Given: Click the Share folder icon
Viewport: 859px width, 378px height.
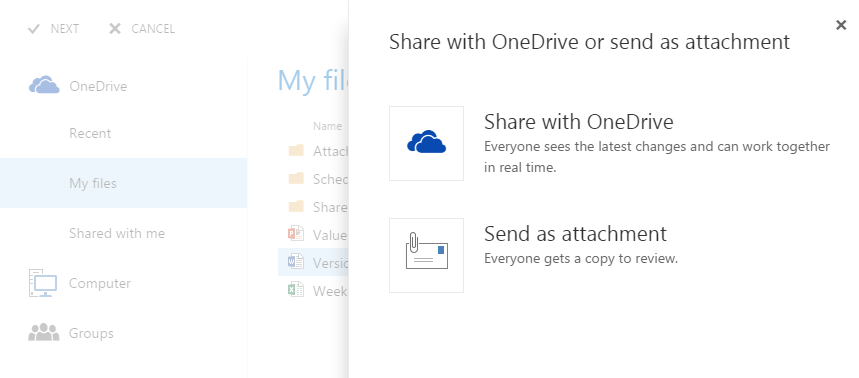Looking at the screenshot, I should point(296,207).
